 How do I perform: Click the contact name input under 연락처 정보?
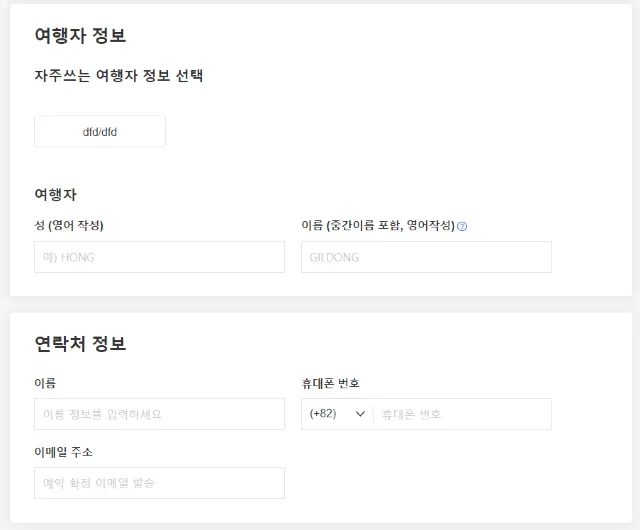159,414
